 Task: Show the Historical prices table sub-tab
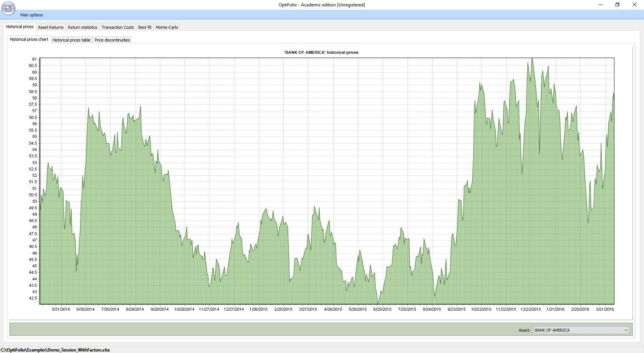72,40
